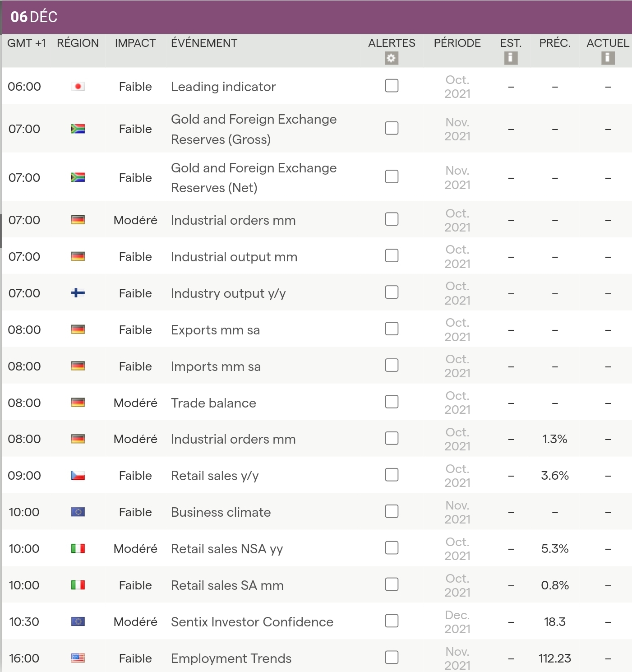Image resolution: width=632 pixels, height=672 pixels.
Task: Click the Czech flag for Retail sales y/y
Action: click(78, 476)
